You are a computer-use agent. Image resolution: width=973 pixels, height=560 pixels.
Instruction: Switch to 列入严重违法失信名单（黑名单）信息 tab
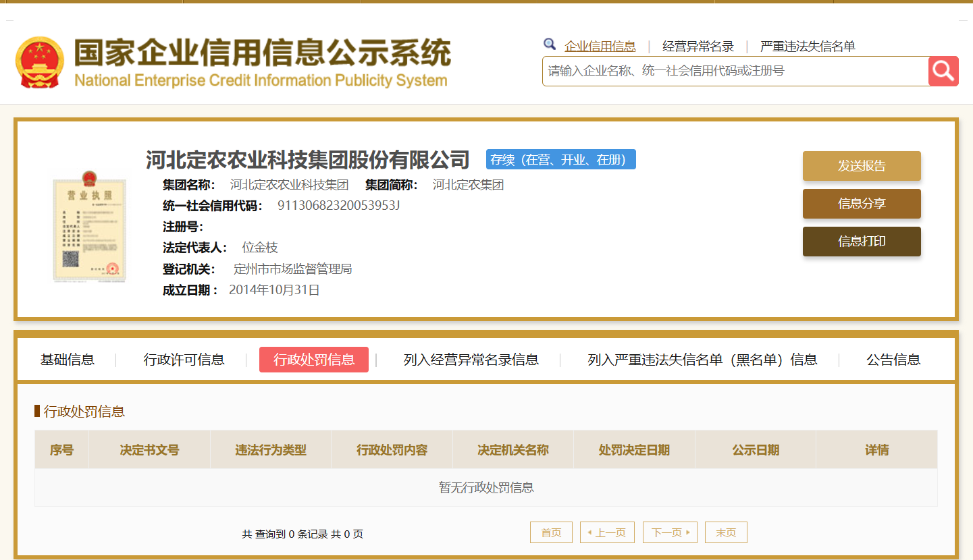pos(702,360)
